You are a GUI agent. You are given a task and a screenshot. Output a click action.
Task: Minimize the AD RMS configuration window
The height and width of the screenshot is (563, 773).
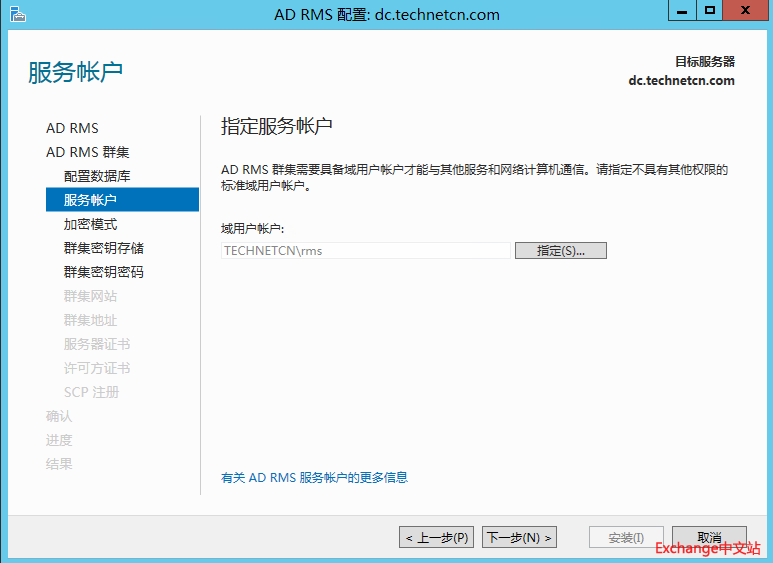click(x=682, y=11)
